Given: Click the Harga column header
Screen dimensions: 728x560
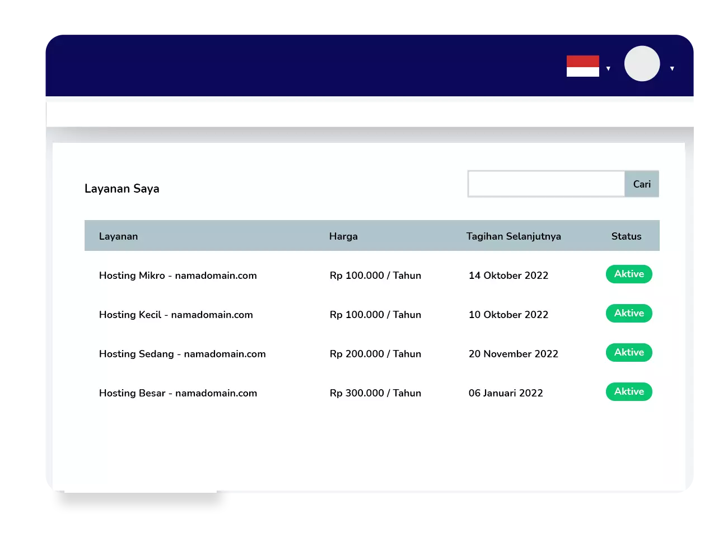Looking at the screenshot, I should coord(343,236).
